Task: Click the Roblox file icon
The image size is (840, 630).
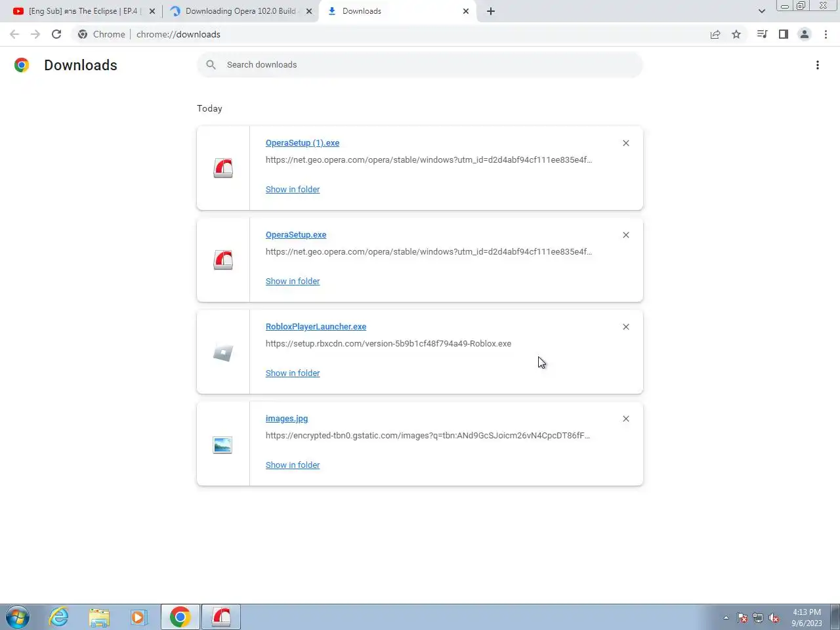Action: point(223,353)
